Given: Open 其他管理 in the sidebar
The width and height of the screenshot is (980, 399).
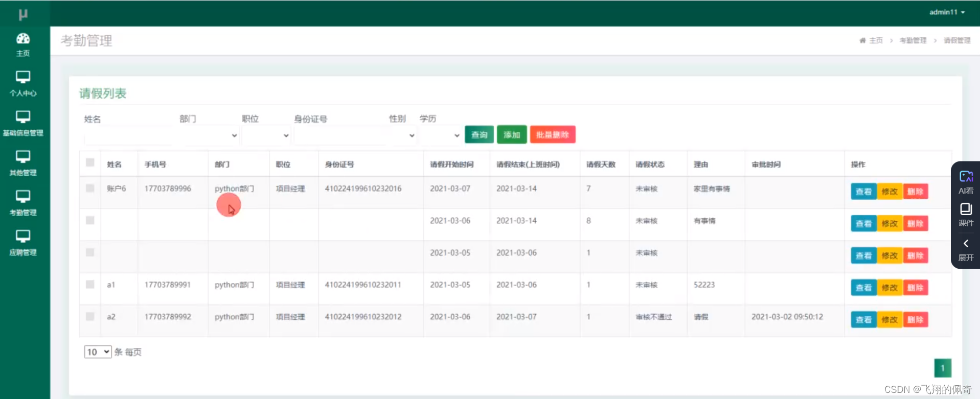Looking at the screenshot, I should [x=23, y=163].
